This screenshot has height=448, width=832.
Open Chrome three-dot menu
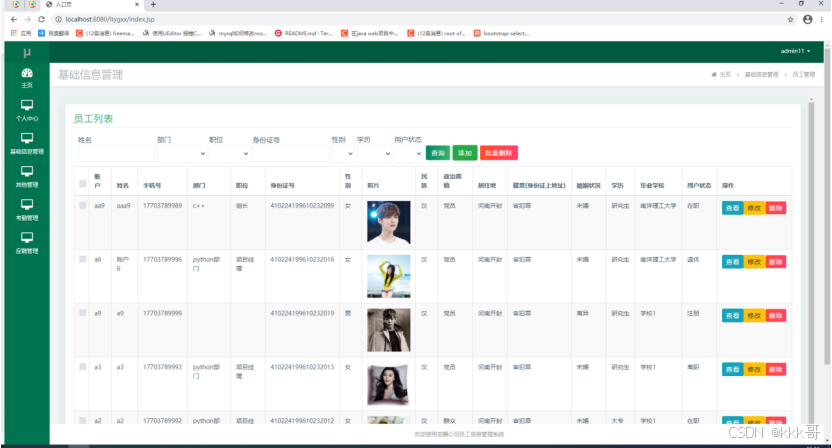(822, 19)
